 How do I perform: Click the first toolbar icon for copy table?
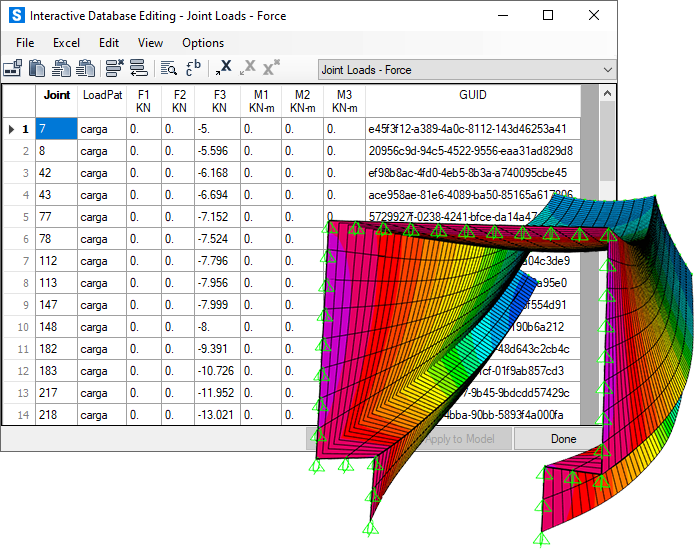(x=13, y=69)
